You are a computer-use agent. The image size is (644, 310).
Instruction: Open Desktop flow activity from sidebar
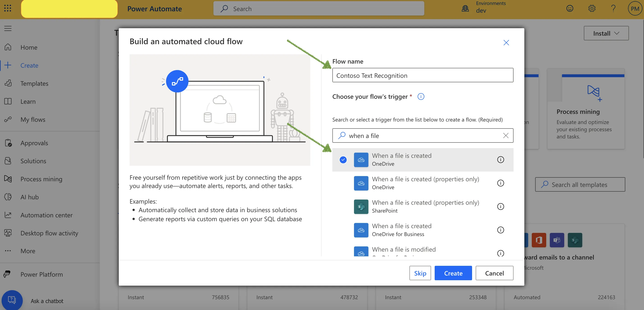pyautogui.click(x=49, y=233)
